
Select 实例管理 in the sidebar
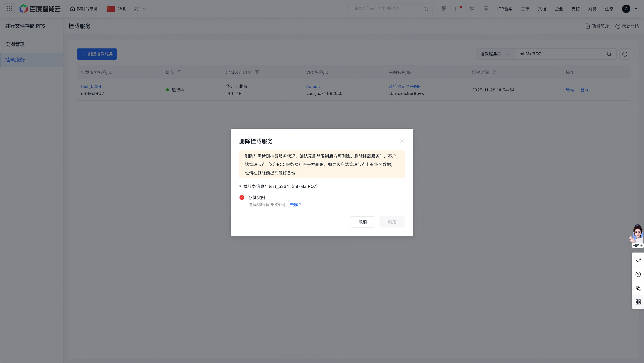[x=15, y=44]
